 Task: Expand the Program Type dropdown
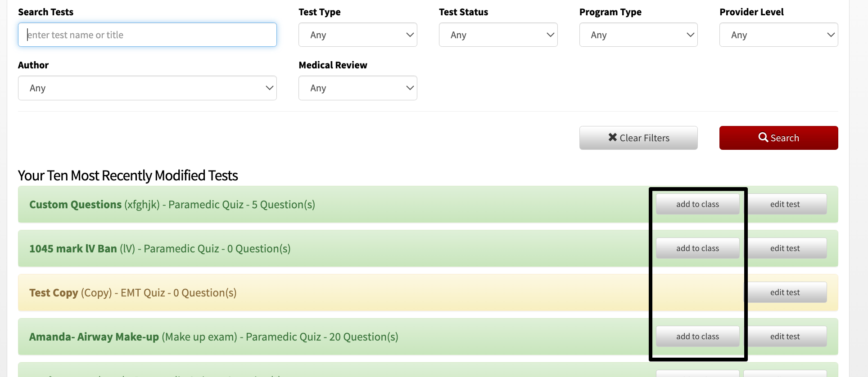(638, 35)
